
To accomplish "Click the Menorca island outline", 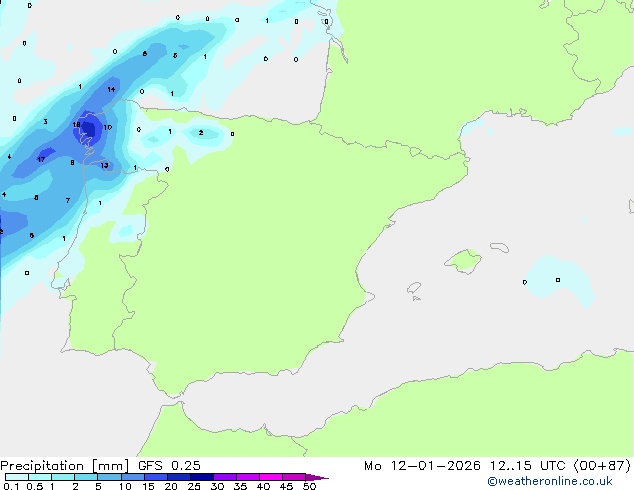I will tap(499, 247).
